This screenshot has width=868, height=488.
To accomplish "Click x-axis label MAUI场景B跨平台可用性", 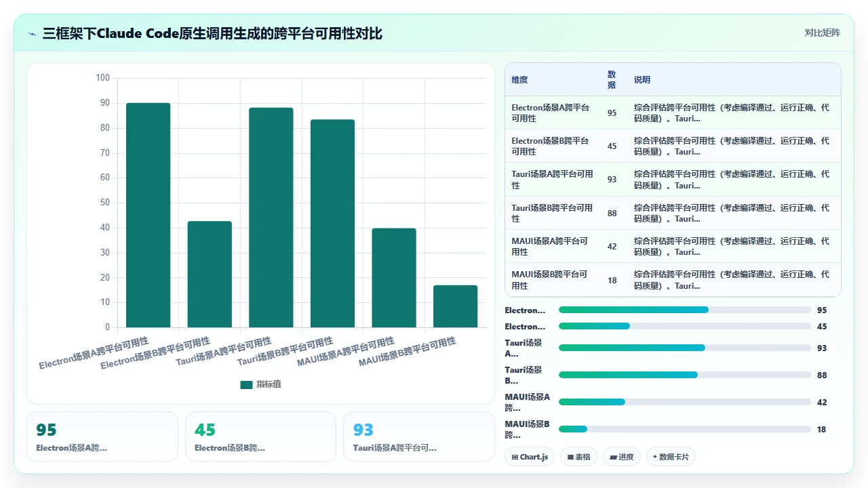I will point(407,352).
